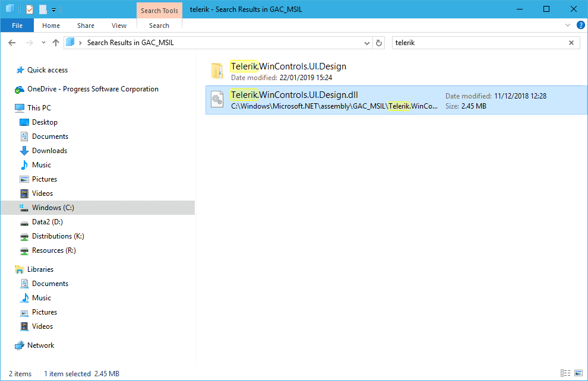The image size is (588, 381).
Task: Click the 11/12/2018 12:28 date modified value
Action: 520,96
